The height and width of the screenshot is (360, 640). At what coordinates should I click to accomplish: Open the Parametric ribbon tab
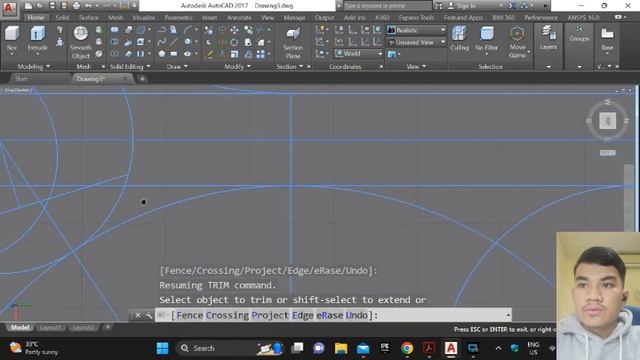[178, 18]
